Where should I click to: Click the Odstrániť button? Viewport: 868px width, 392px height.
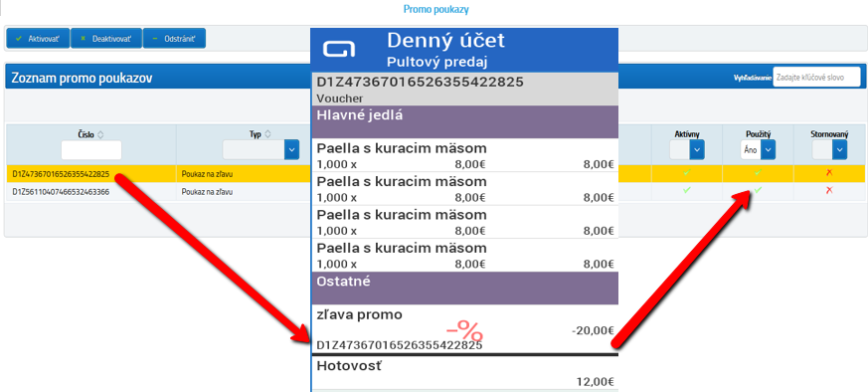(174, 39)
